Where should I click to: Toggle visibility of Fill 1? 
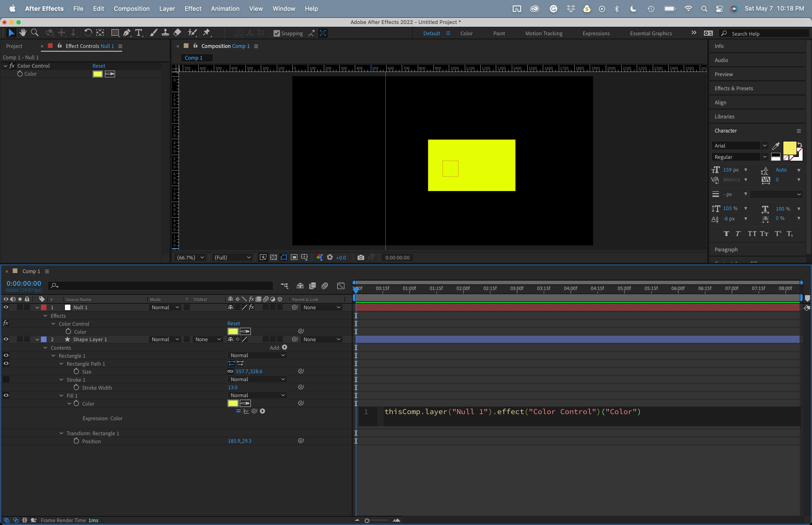[6, 396]
